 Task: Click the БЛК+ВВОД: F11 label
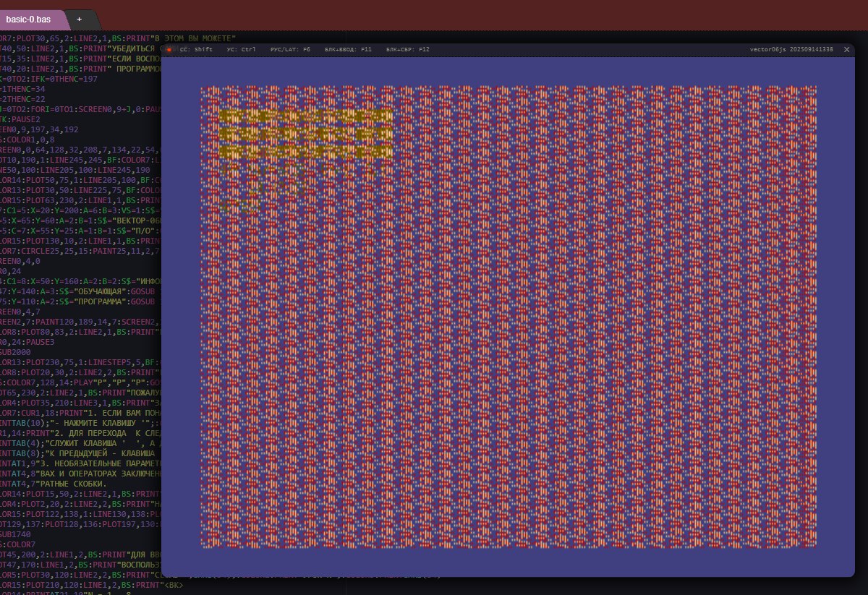click(x=348, y=50)
